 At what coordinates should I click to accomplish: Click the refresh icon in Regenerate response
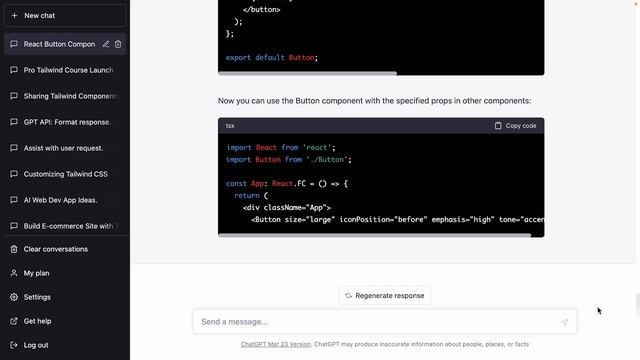point(348,296)
